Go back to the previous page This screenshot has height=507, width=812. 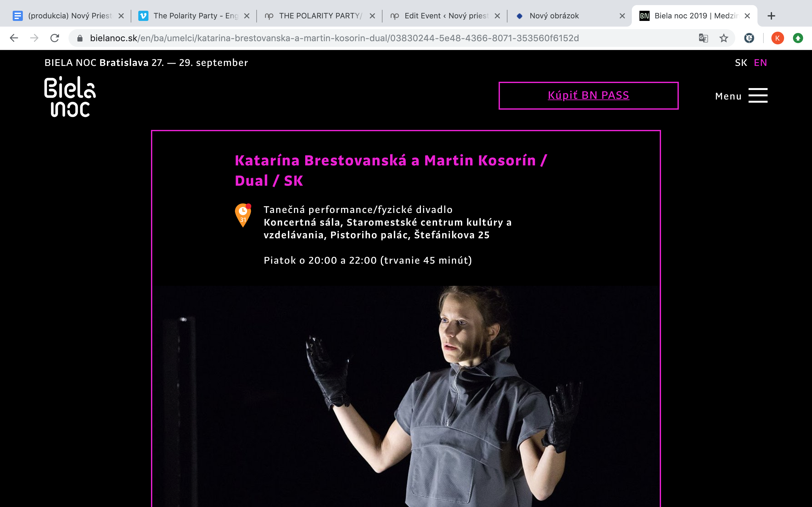[14, 38]
